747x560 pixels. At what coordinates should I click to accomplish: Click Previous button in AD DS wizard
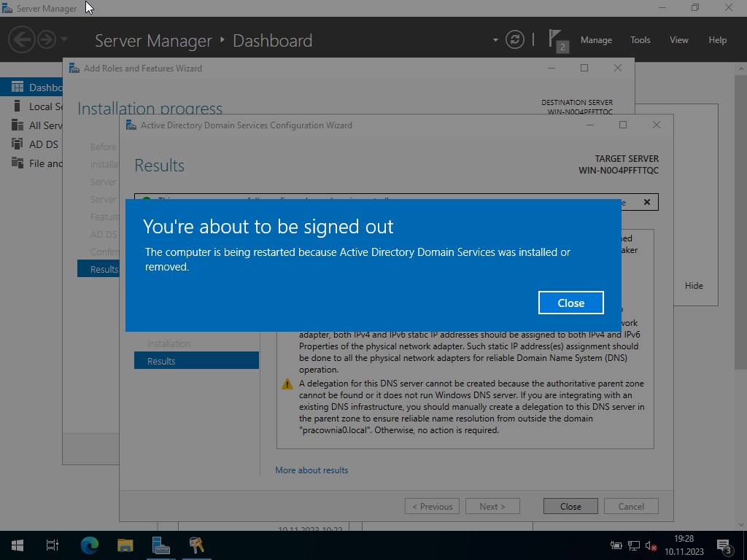pyautogui.click(x=432, y=506)
